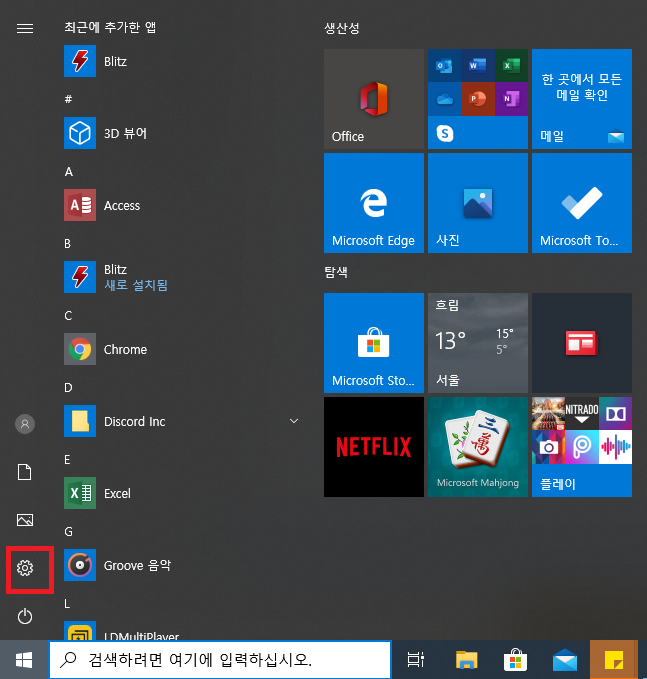Click the taskbar search box
Image resolution: width=647 pixels, height=679 pixels.
(x=220, y=660)
